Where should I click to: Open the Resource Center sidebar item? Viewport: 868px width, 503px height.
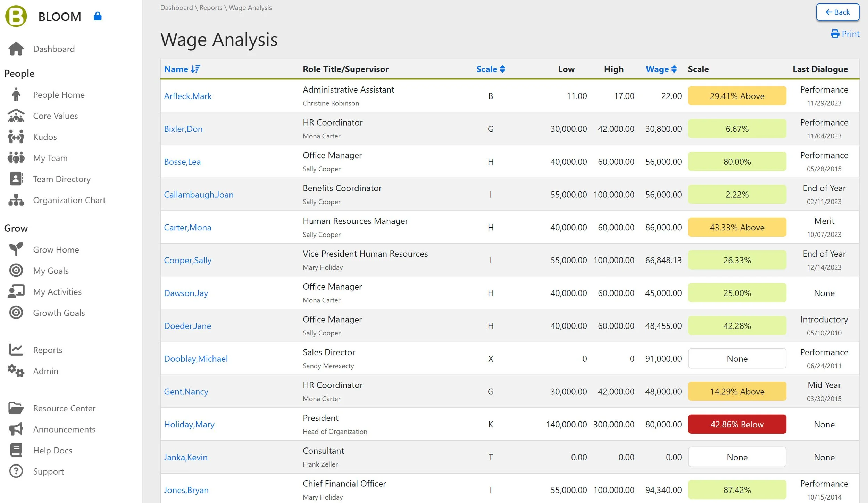(x=64, y=408)
